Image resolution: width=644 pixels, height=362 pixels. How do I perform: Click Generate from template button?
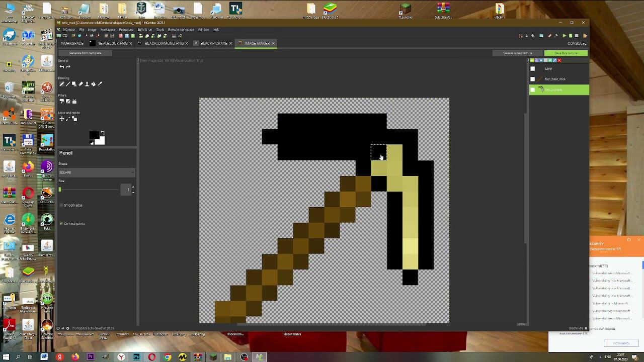coord(85,53)
